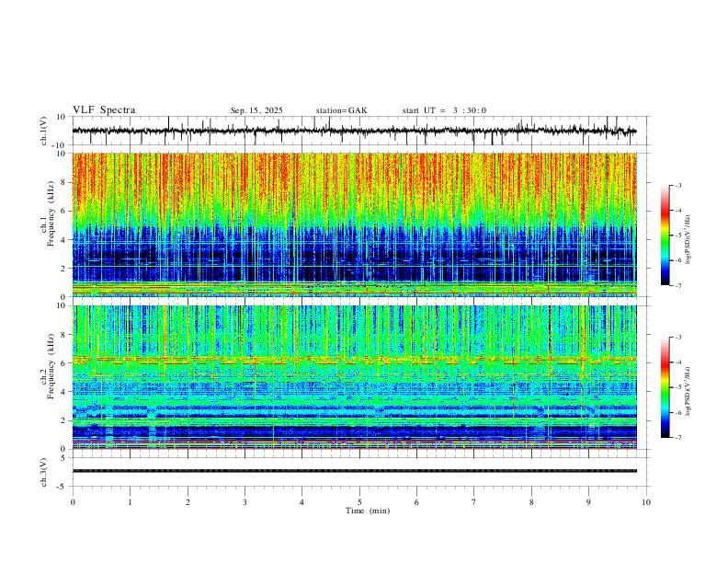This screenshot has width=728, height=563.
Task: Click the "ch.1(V)" waveform axis label
Action: click(x=44, y=130)
